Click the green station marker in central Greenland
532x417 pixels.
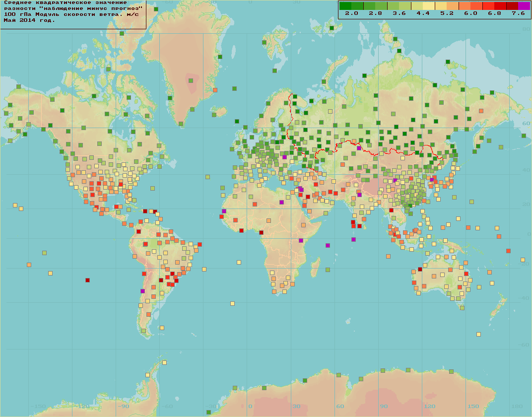191,81
